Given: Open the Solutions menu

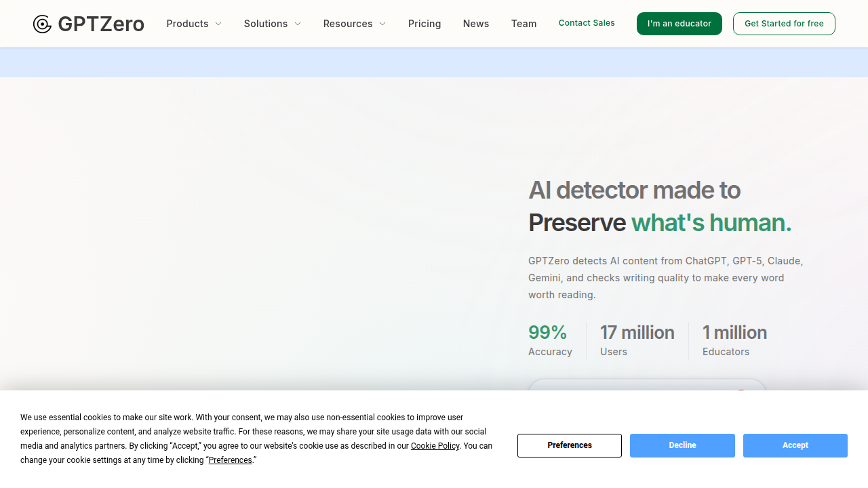Looking at the screenshot, I should point(273,24).
